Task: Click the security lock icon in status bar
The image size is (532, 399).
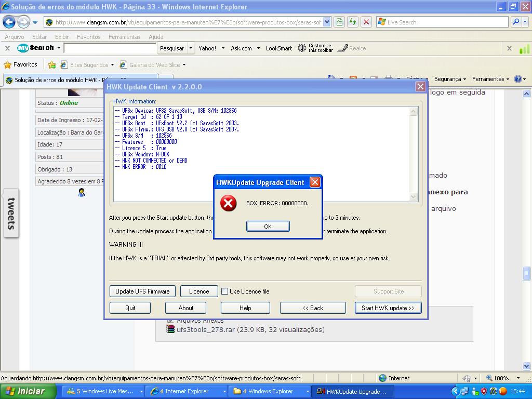Action: pyautogui.click(x=467, y=378)
